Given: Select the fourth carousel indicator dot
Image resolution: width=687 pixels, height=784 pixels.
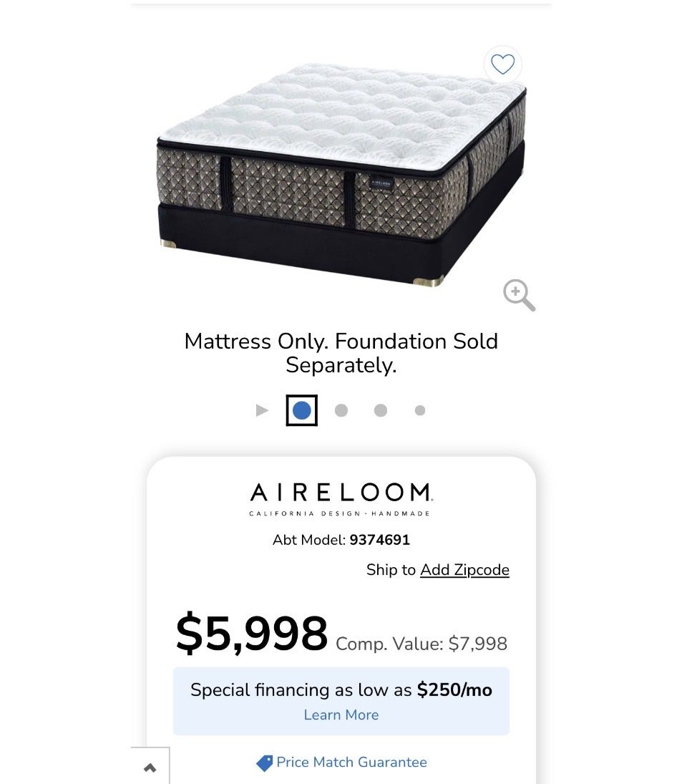Looking at the screenshot, I should (x=420, y=410).
